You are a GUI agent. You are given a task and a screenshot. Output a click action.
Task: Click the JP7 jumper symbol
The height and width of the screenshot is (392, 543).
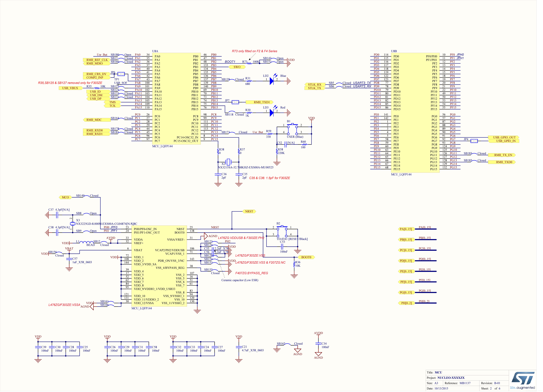tap(235, 102)
